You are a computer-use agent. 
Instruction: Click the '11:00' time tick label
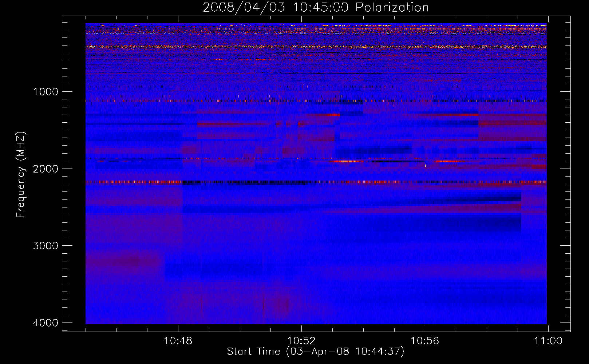point(548,341)
